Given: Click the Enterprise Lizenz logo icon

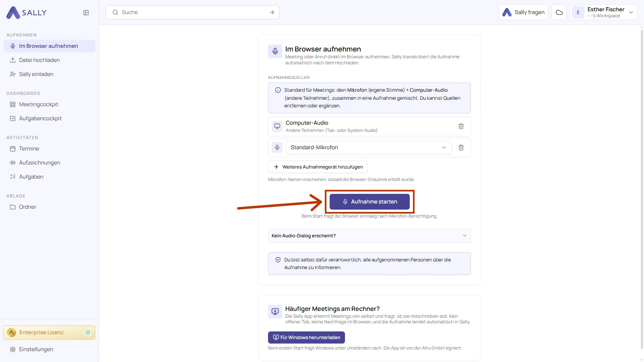Looking at the screenshot, I should click(x=12, y=333).
